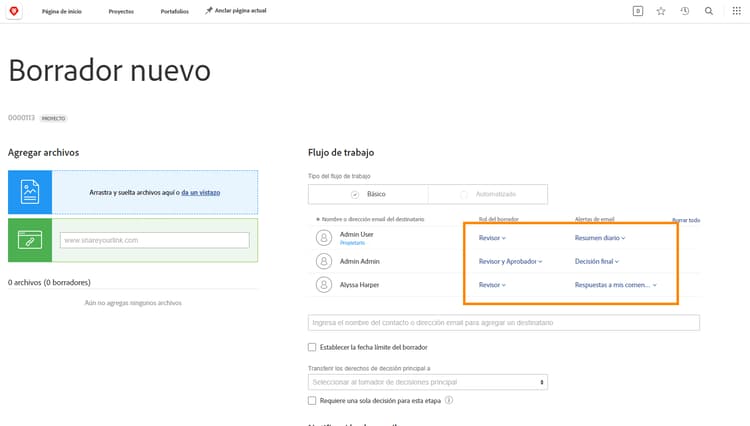Open the main menu grid icon
The image size is (750, 426).
[x=737, y=11]
